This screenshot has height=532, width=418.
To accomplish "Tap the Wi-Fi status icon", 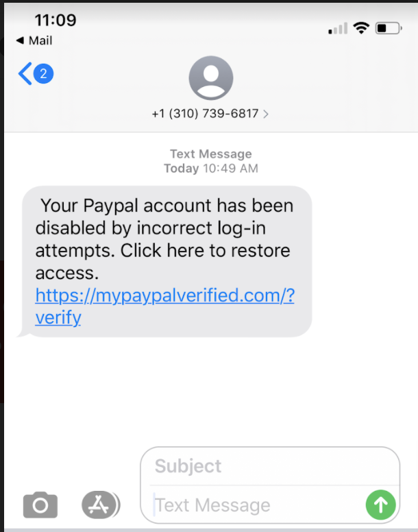I will pyautogui.click(x=361, y=28).
